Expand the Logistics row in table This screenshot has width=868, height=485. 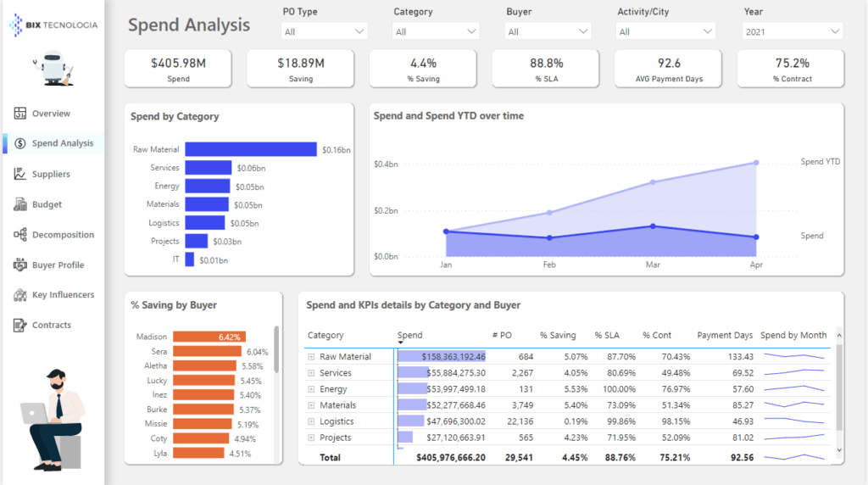click(x=311, y=421)
